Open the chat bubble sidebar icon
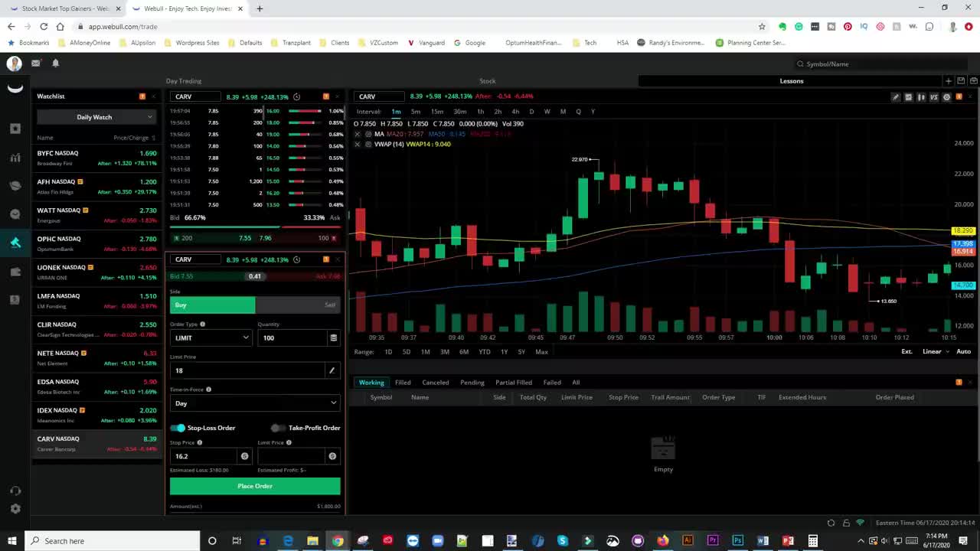 (x=15, y=214)
